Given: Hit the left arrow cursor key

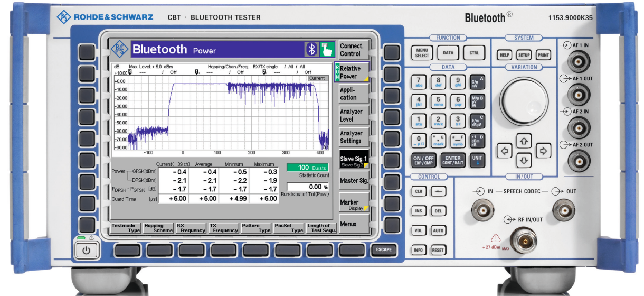Looking at the screenshot, I should [x=505, y=151].
